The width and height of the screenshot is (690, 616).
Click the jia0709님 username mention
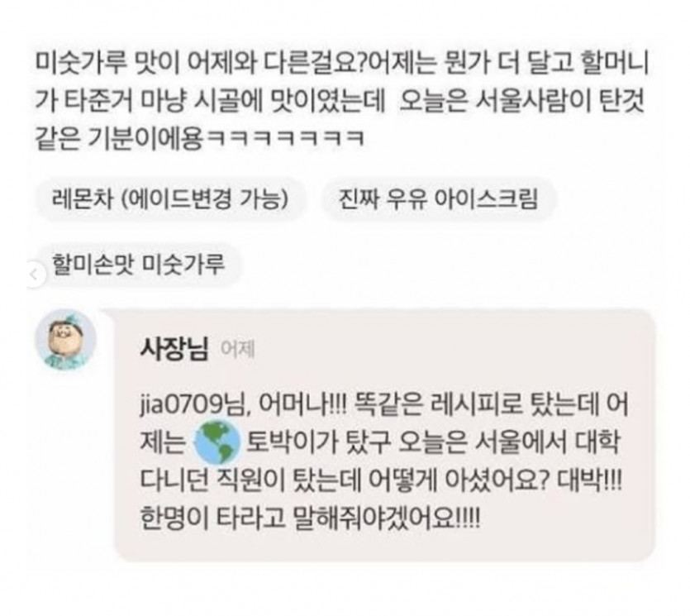(193, 404)
